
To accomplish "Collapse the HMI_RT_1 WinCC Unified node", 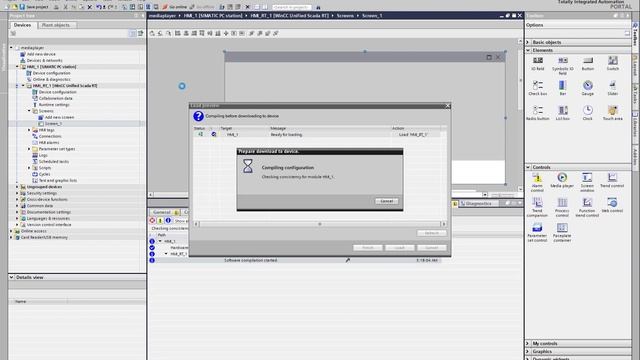I will pos(23,86).
